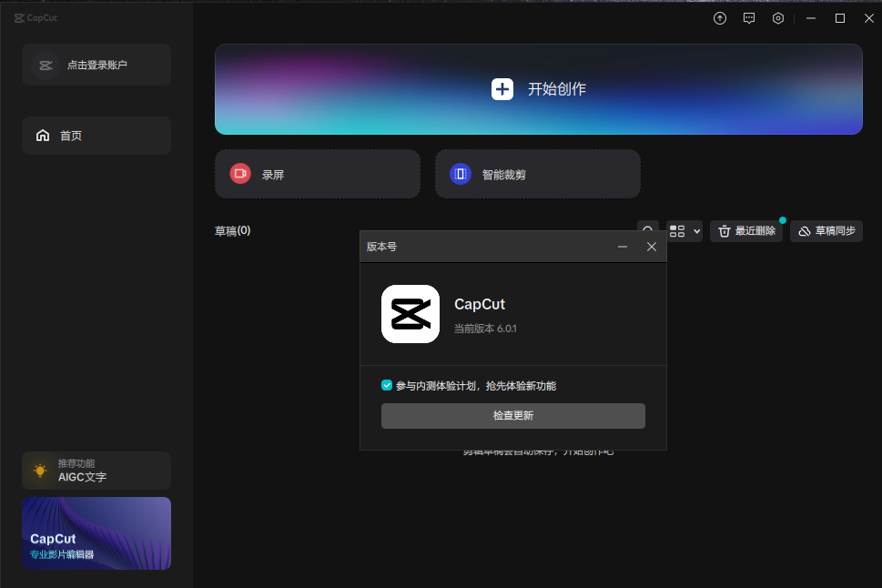Open the feedback chat bubble icon
This screenshot has height=588, width=882.
(x=749, y=18)
